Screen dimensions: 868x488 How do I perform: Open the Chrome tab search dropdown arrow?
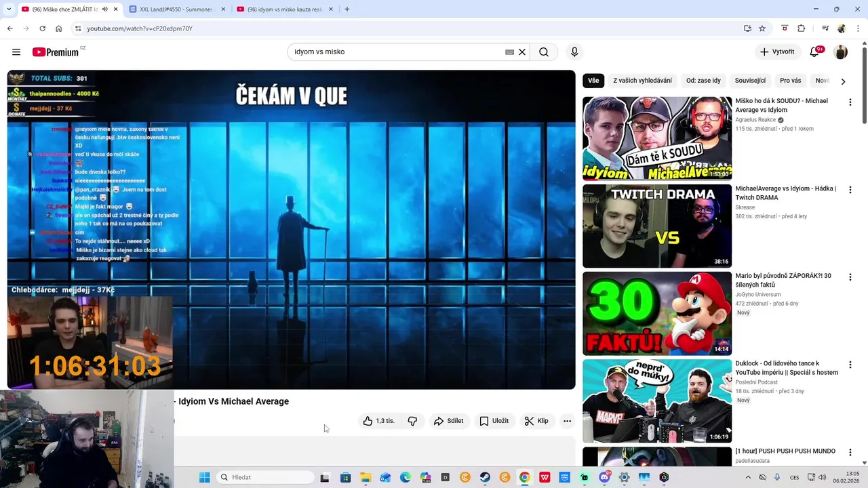8,9
